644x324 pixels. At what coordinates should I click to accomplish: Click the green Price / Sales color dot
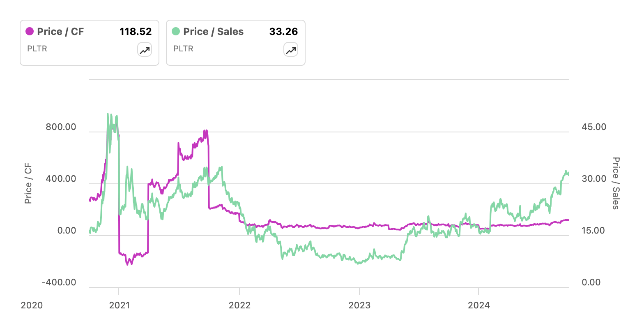(176, 32)
